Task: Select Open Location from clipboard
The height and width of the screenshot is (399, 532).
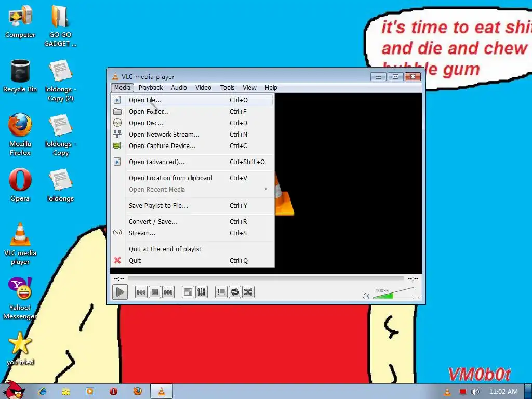Action: pos(192,178)
